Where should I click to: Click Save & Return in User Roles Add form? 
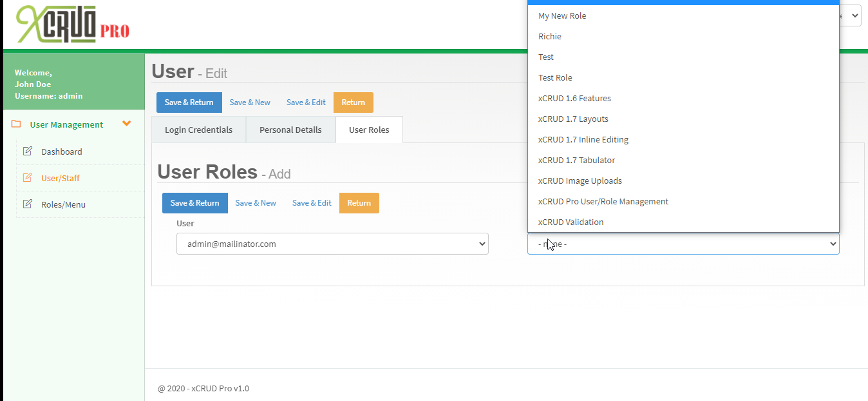point(194,203)
